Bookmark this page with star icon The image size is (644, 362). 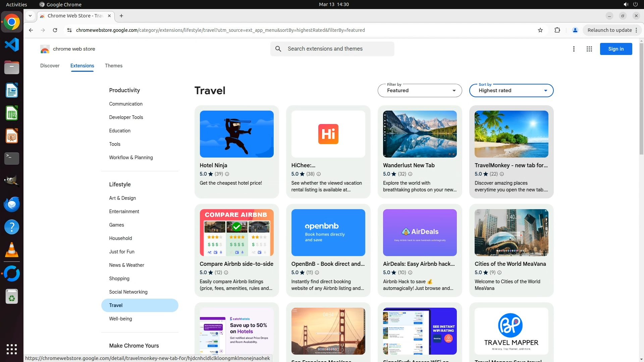(540, 30)
